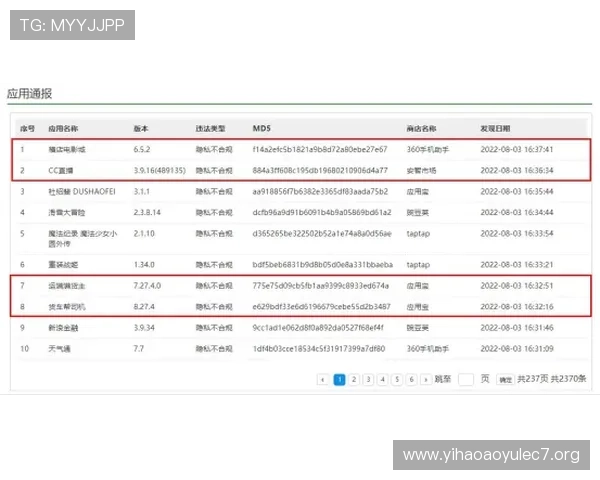600x480 pixels.
Task: Click app name '天气通' in row 10
Action: [x=59, y=349]
